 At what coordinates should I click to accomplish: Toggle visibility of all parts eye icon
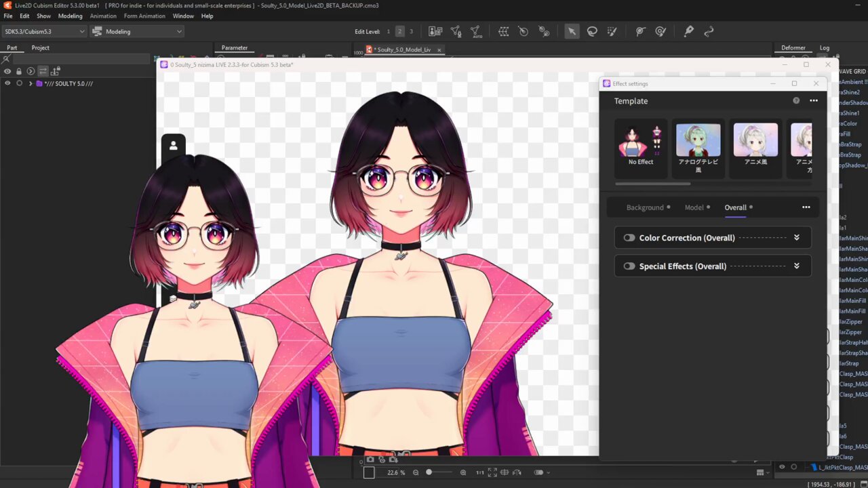[x=7, y=71]
